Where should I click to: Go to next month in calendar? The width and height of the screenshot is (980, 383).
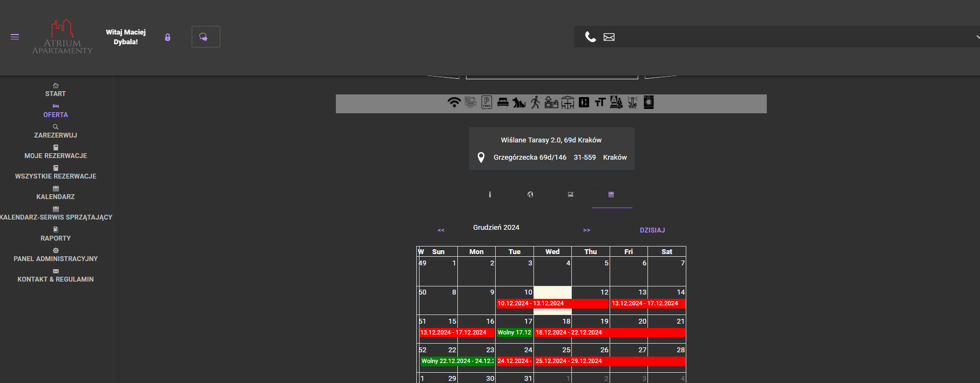click(x=586, y=230)
